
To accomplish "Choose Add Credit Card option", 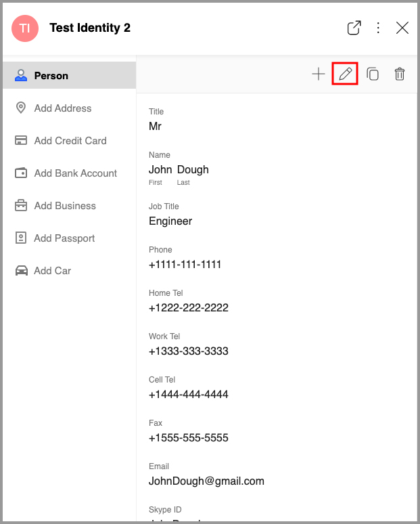I will [x=70, y=141].
